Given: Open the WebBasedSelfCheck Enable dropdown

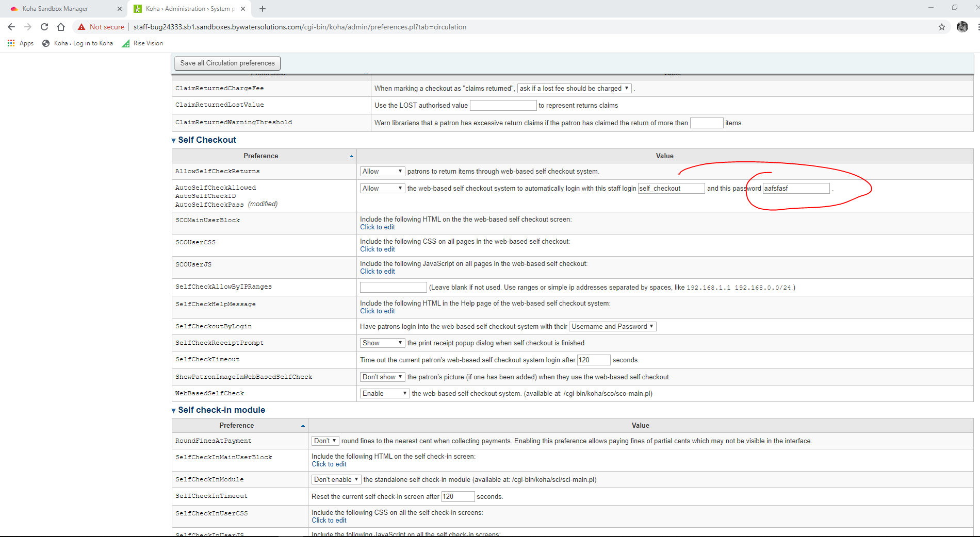Looking at the screenshot, I should point(384,394).
